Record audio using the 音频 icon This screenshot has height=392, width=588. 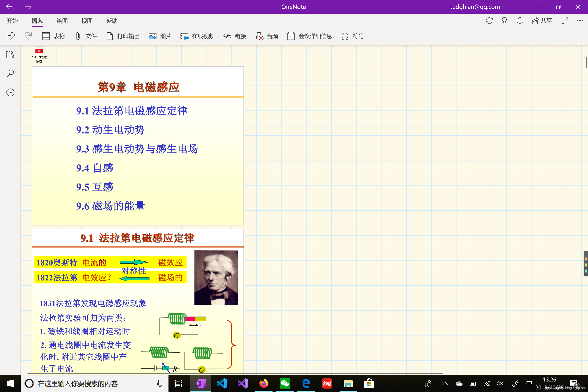267,36
